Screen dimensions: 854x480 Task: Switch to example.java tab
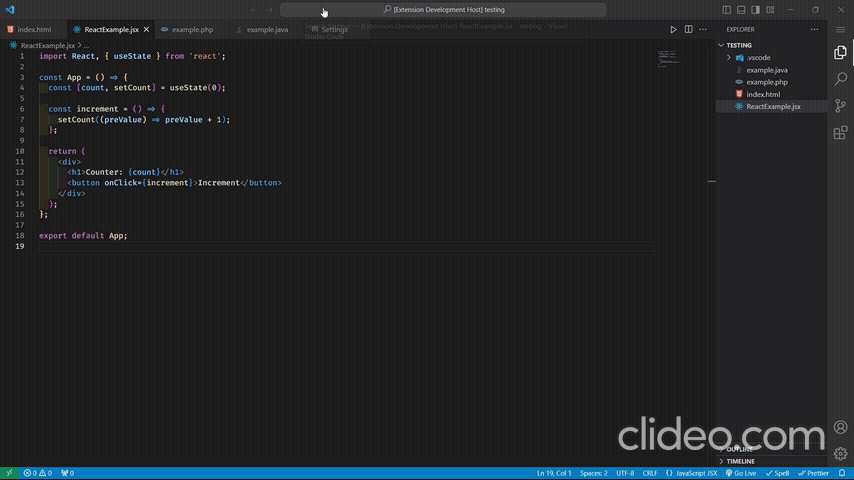267,29
